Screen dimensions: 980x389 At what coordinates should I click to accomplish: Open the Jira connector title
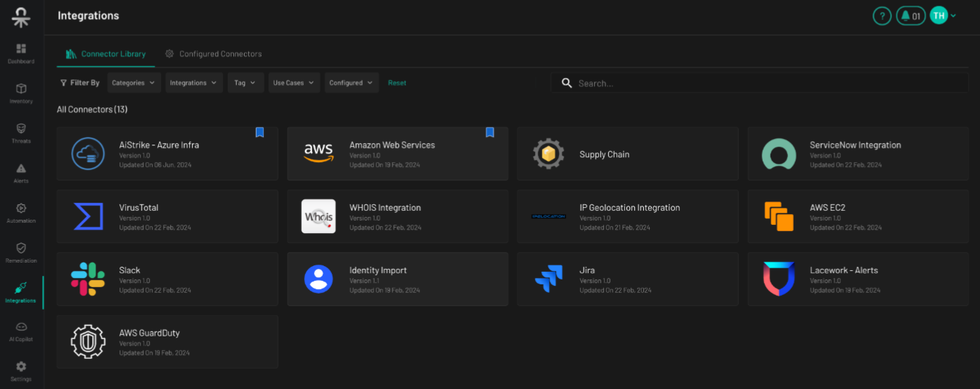pos(587,270)
